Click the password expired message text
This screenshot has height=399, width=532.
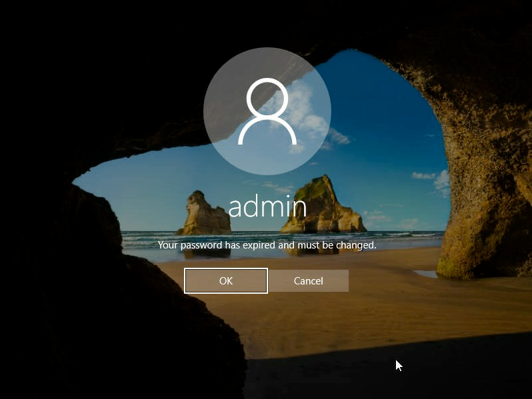coord(267,245)
